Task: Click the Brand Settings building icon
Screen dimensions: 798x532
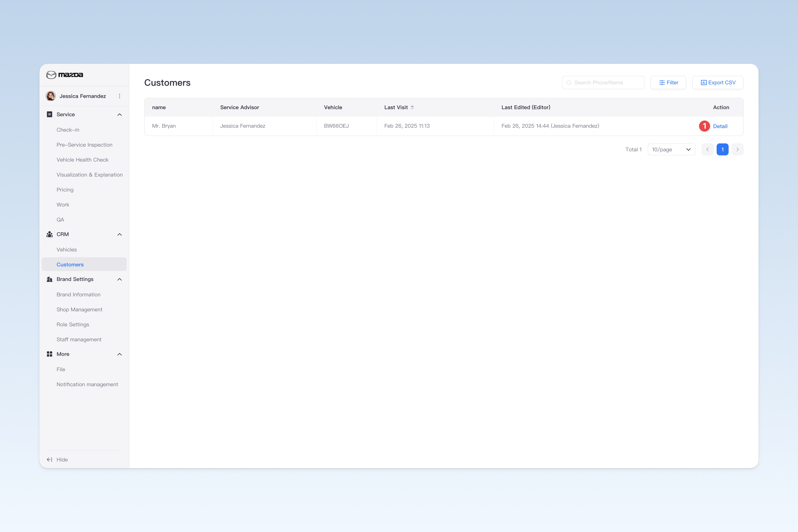Action: (x=49, y=279)
